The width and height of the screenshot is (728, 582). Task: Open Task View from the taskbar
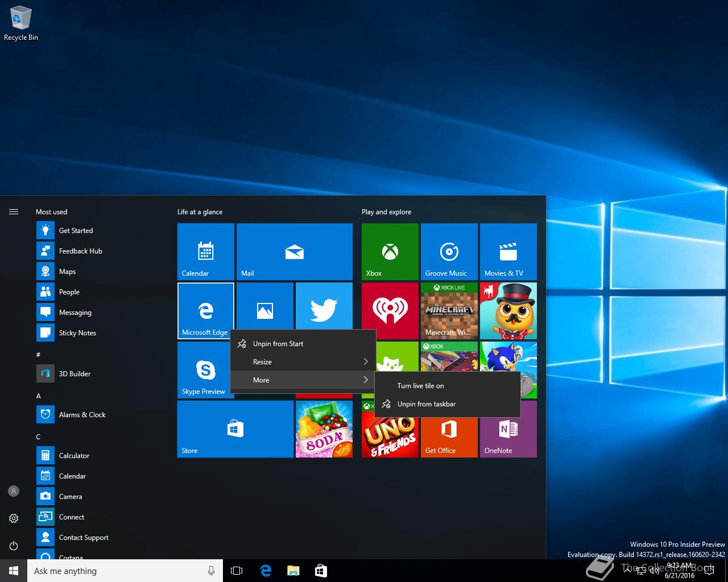[x=237, y=571]
